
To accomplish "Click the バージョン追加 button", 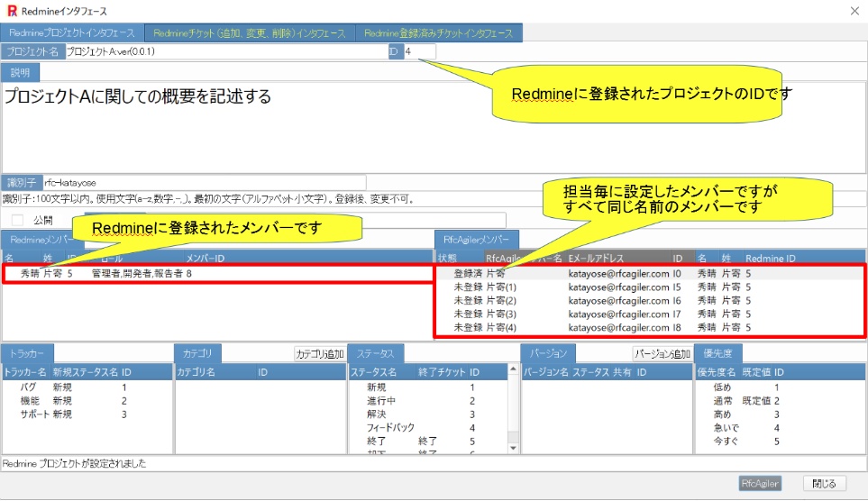I will click(x=662, y=354).
